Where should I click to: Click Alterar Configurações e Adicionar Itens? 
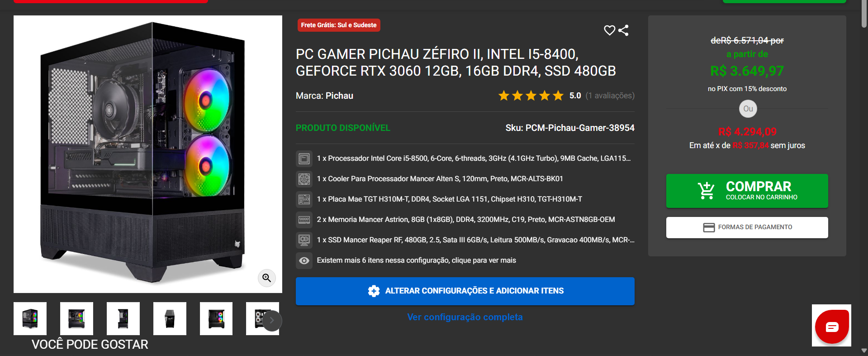(465, 291)
